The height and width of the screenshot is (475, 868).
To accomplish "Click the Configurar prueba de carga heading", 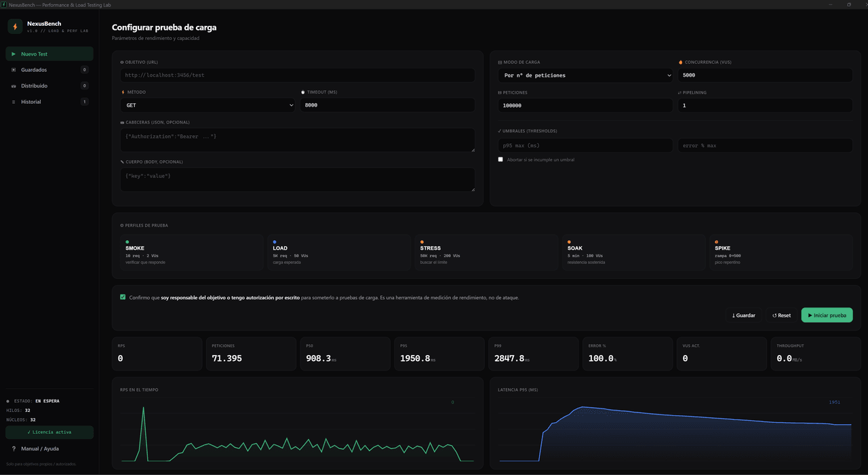I will click(x=164, y=28).
